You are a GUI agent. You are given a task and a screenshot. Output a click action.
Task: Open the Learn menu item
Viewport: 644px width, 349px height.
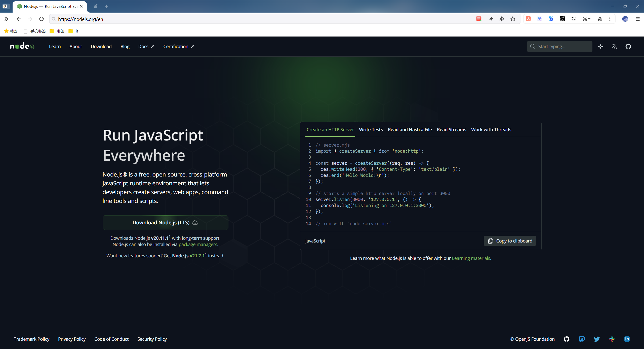[x=55, y=47]
